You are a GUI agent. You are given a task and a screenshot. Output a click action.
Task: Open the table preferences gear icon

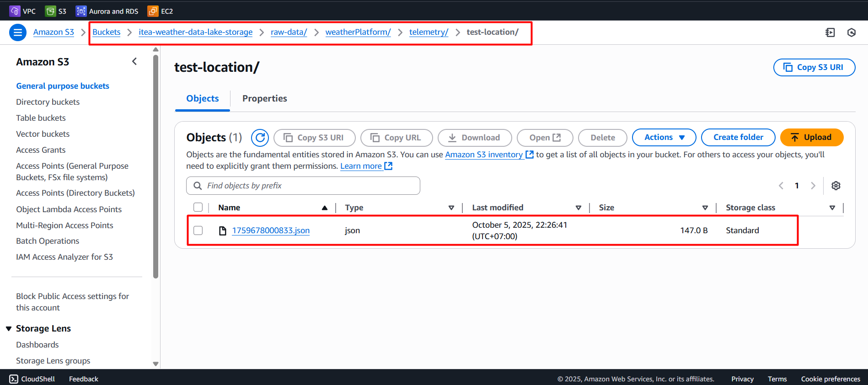(x=836, y=186)
